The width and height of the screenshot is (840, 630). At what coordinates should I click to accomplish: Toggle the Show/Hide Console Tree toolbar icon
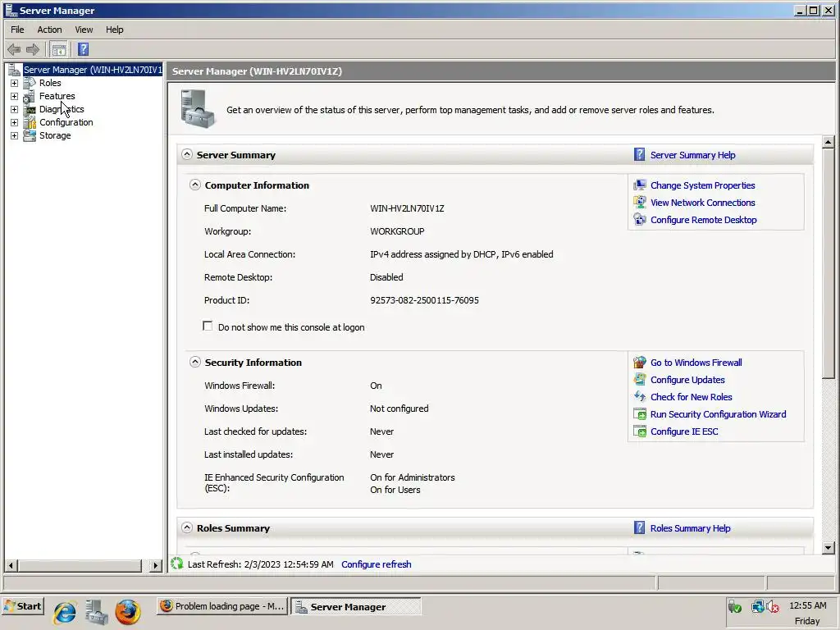[59, 50]
